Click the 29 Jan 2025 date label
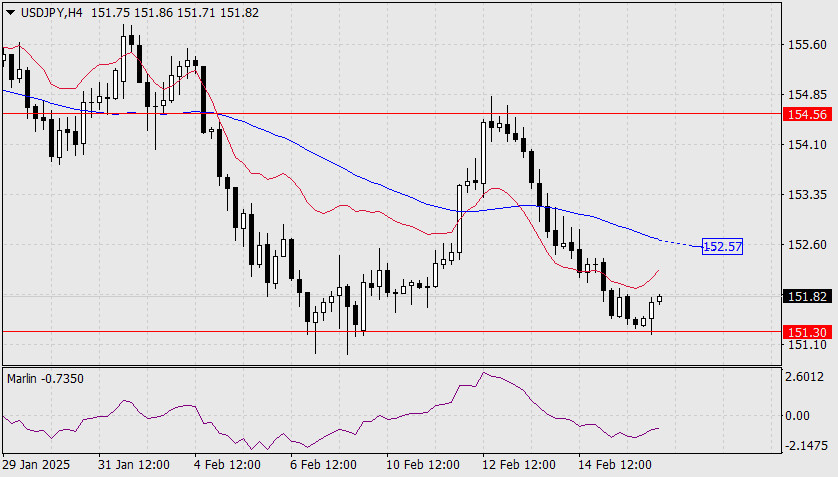 (36, 465)
